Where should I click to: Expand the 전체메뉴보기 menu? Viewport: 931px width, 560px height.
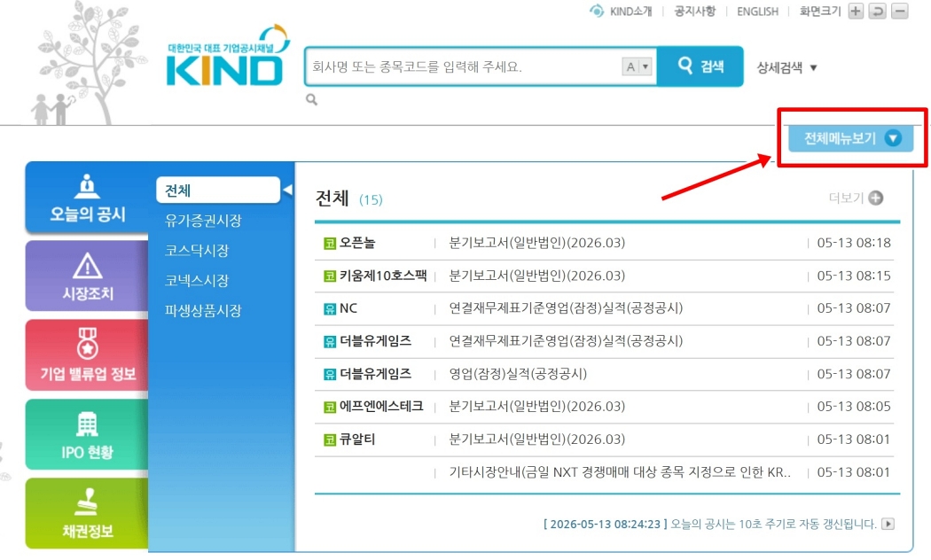pos(851,138)
